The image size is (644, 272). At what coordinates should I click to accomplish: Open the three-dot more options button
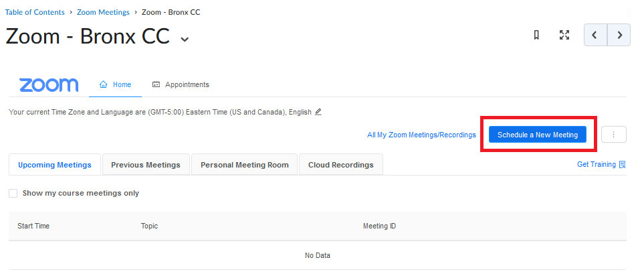point(614,135)
